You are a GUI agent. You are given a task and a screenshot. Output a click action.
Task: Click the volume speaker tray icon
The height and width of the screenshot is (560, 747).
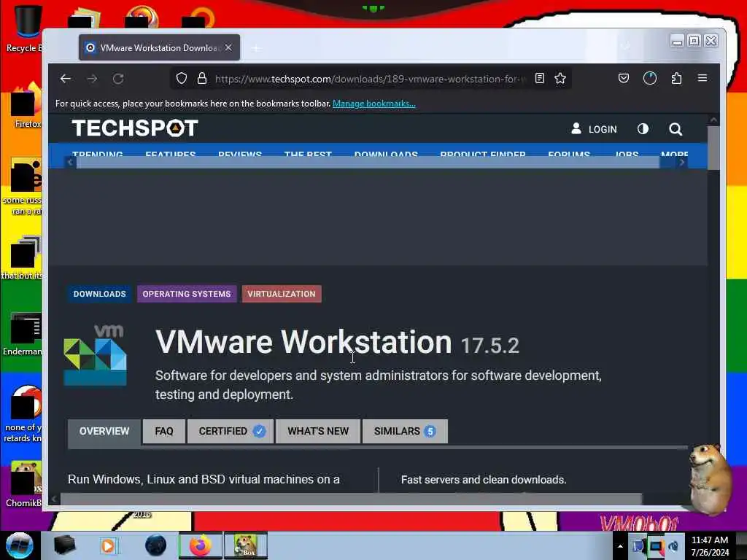click(x=673, y=546)
